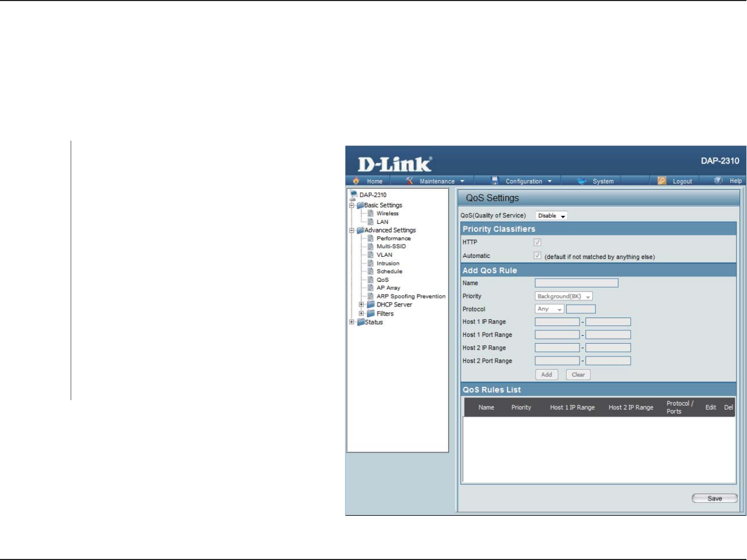This screenshot has height=560, width=747.
Task: Click the Name column header in rules list
Action: click(486, 408)
